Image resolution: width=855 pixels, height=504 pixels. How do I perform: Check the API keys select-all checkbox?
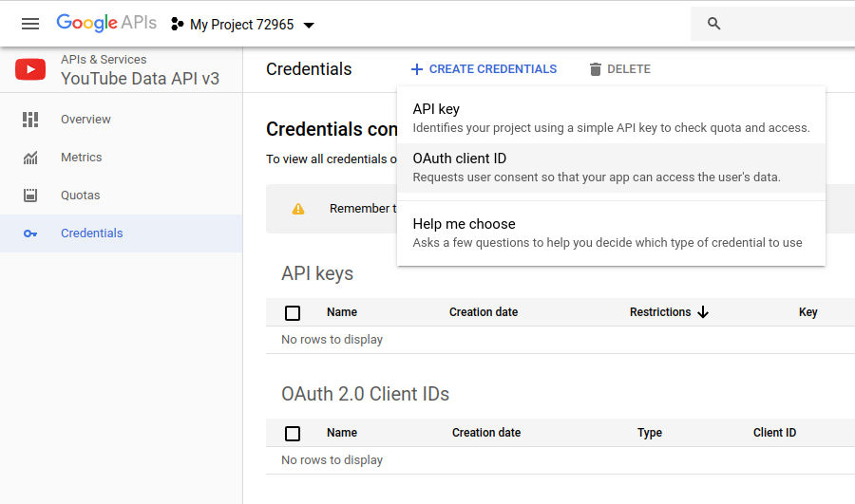(293, 313)
